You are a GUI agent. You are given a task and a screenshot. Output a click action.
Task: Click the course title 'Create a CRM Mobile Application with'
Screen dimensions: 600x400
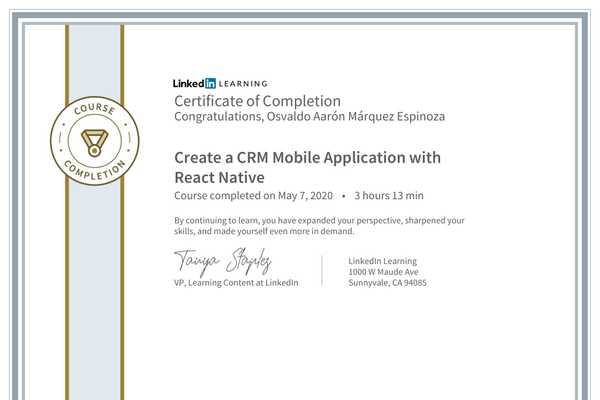point(307,158)
